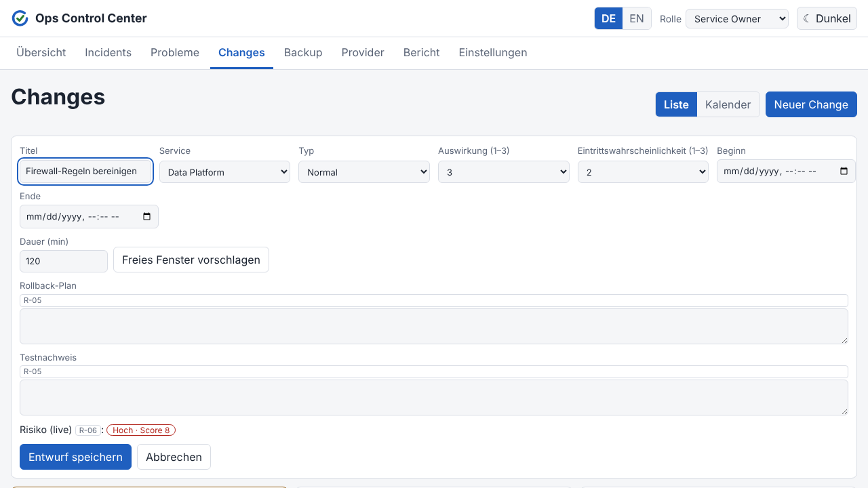Open calendar picker in Beginn field
The image size is (868, 488).
pyautogui.click(x=844, y=171)
